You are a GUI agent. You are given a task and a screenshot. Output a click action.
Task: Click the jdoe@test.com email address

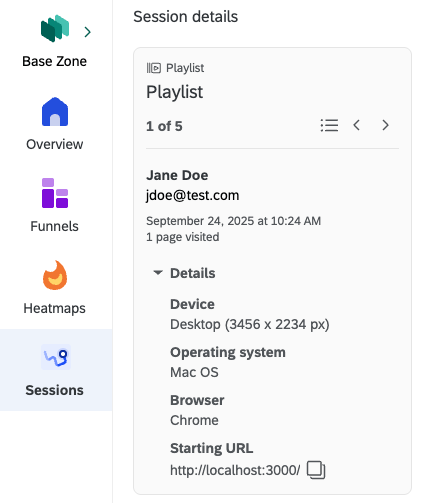(x=193, y=195)
